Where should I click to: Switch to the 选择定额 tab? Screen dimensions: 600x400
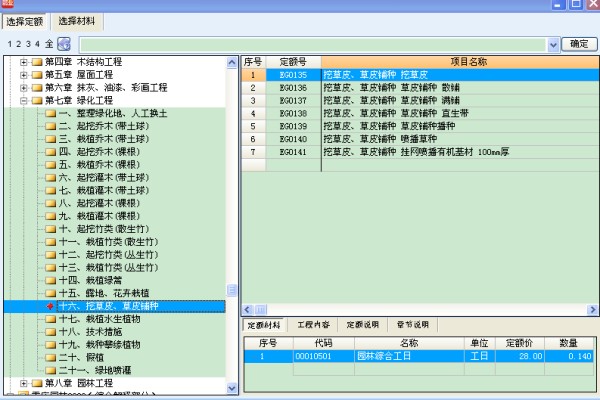tap(24, 22)
